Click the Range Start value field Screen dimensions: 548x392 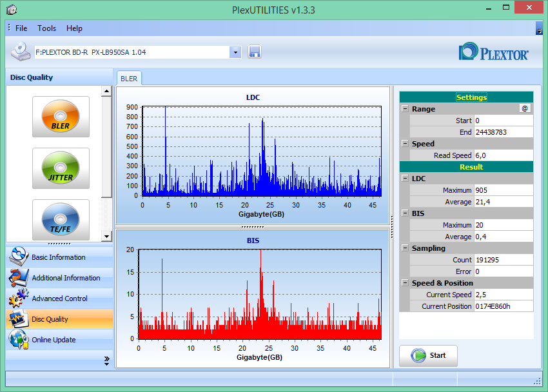click(504, 121)
